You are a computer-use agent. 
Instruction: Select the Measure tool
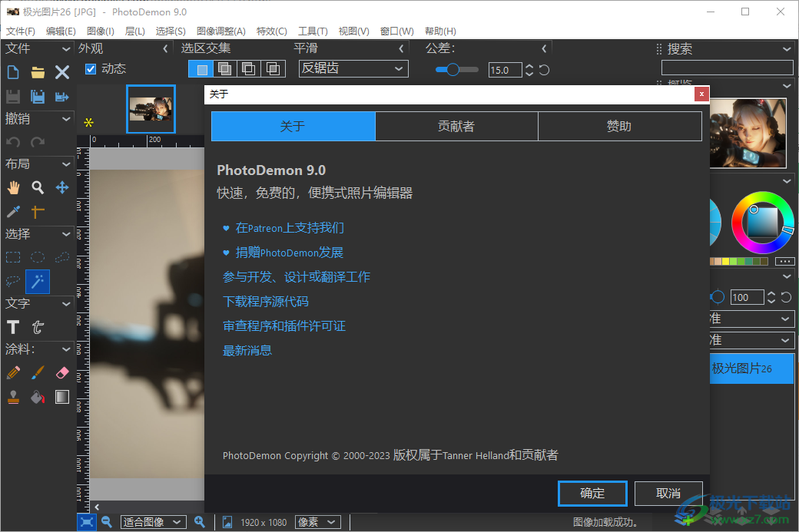[38, 211]
